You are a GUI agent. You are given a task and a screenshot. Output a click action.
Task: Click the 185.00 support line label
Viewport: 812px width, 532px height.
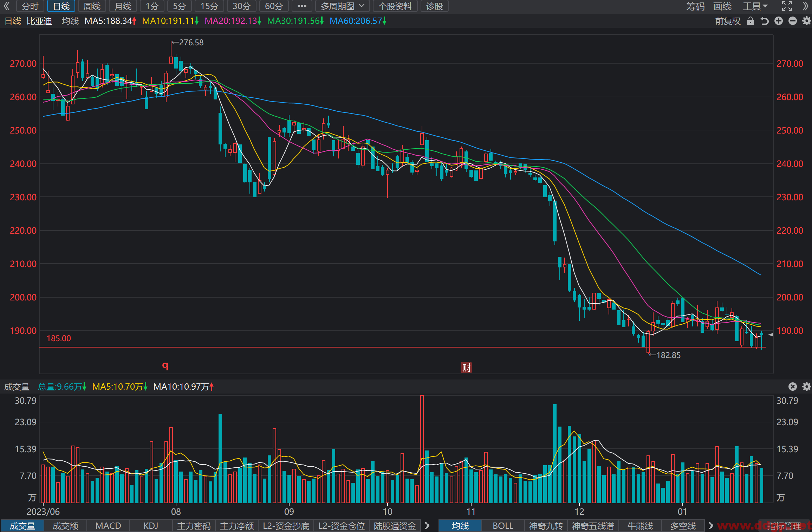[x=59, y=338]
